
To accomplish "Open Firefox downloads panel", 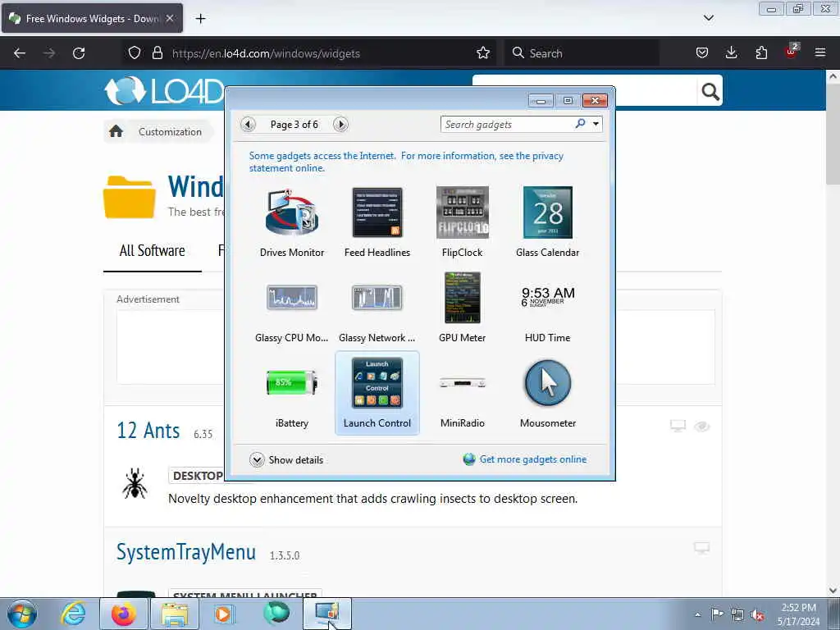I will coord(731,53).
